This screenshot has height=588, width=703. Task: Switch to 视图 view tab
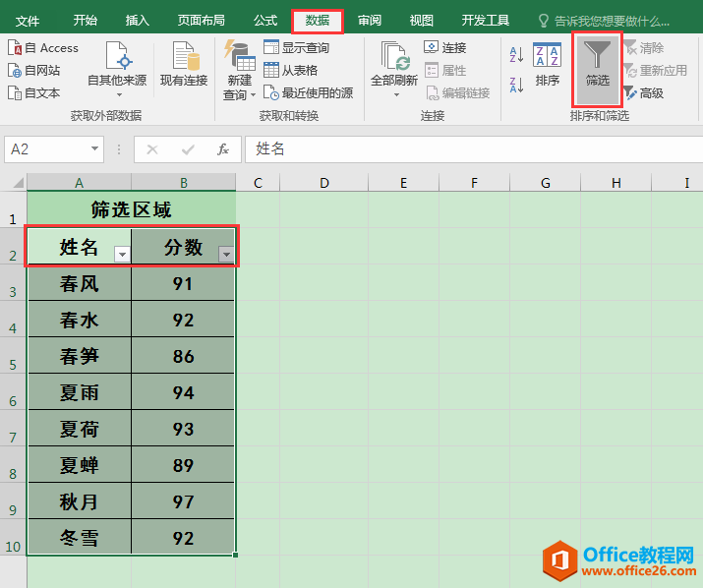[422, 21]
